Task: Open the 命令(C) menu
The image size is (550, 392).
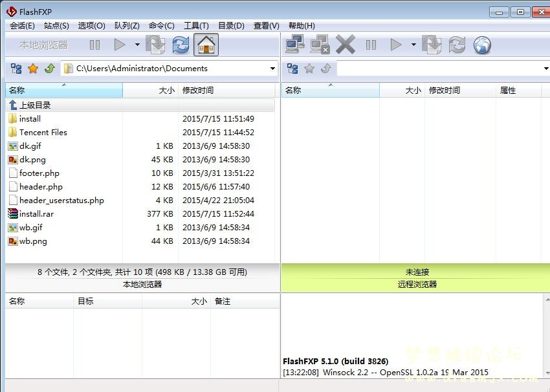Action: click(x=161, y=26)
